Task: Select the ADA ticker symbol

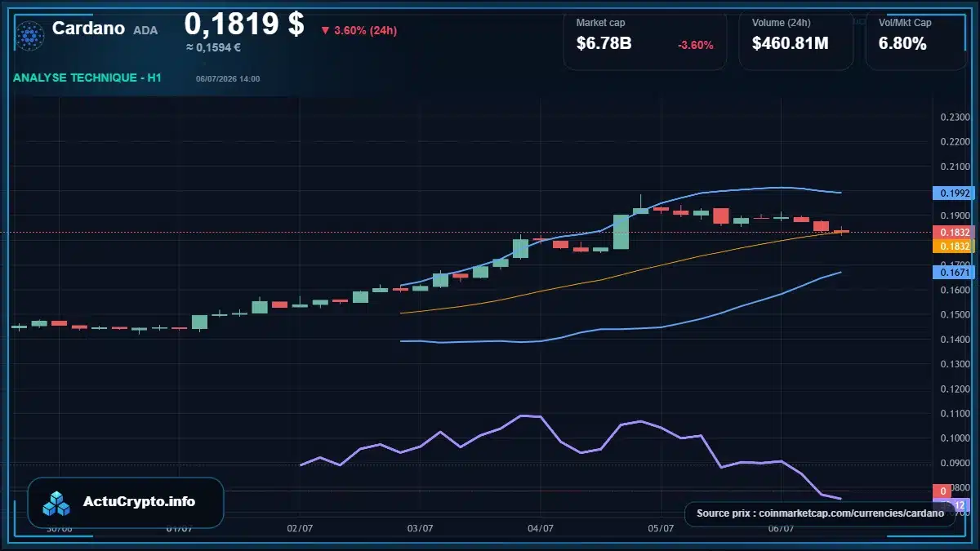Action: (145, 30)
